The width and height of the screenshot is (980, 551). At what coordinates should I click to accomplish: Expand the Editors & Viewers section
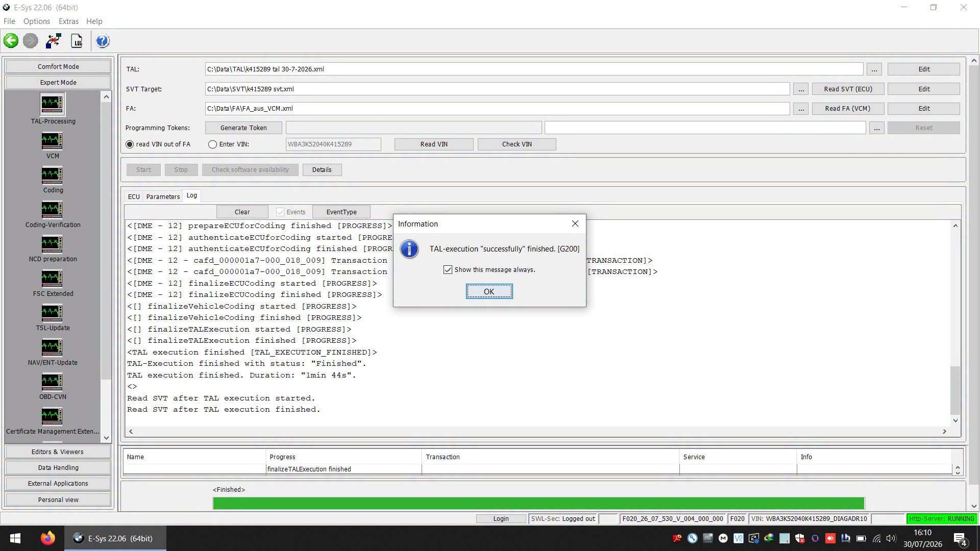[58, 452]
